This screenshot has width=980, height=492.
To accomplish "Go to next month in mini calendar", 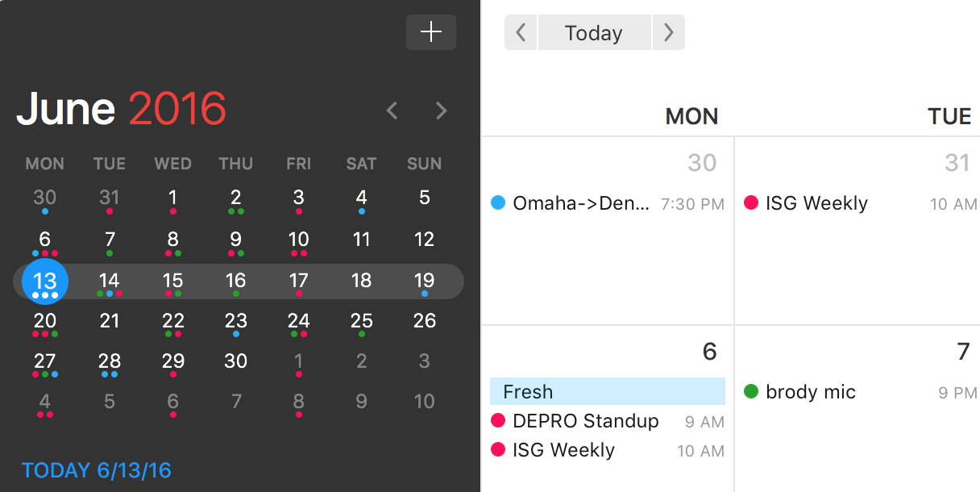I will point(441,110).
